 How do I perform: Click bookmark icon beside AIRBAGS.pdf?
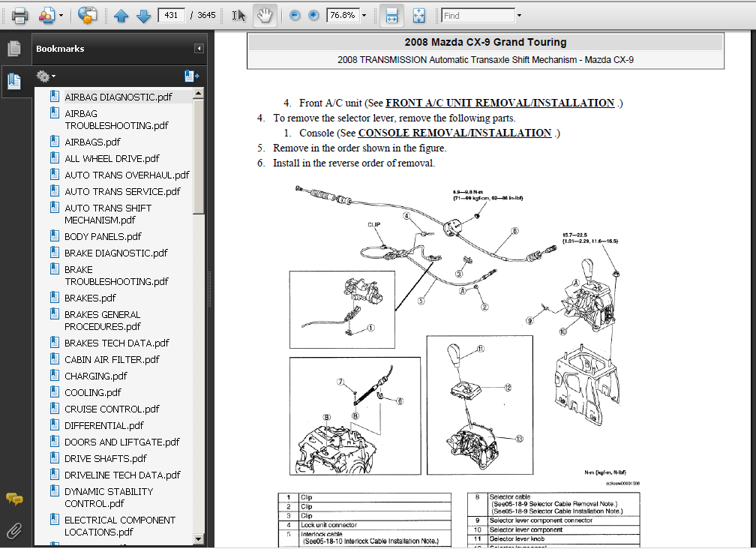pos(55,141)
